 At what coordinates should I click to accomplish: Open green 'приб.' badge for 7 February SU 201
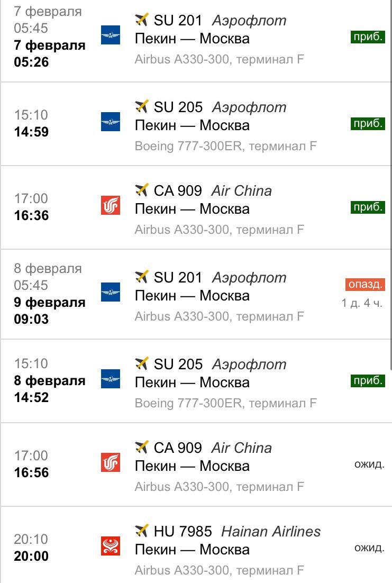point(368,37)
